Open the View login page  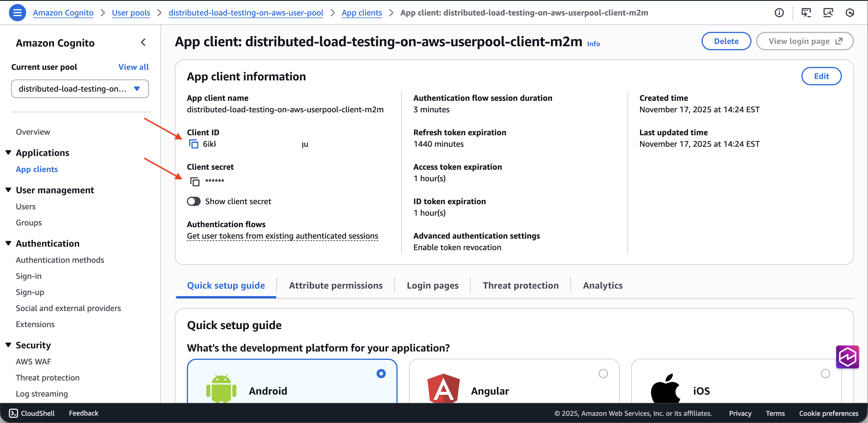pyautogui.click(x=805, y=41)
